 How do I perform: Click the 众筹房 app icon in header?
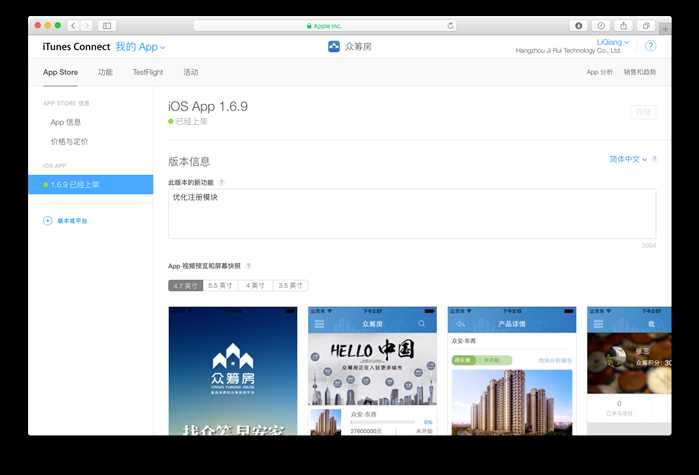pyautogui.click(x=334, y=46)
